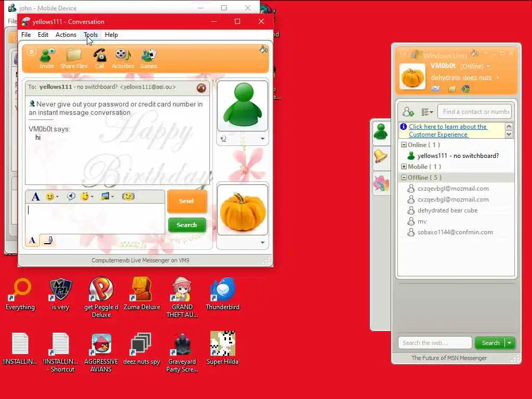This screenshot has width=532, height=399.
Task: Click the webcam icon under contact avatar
Action: point(223,138)
